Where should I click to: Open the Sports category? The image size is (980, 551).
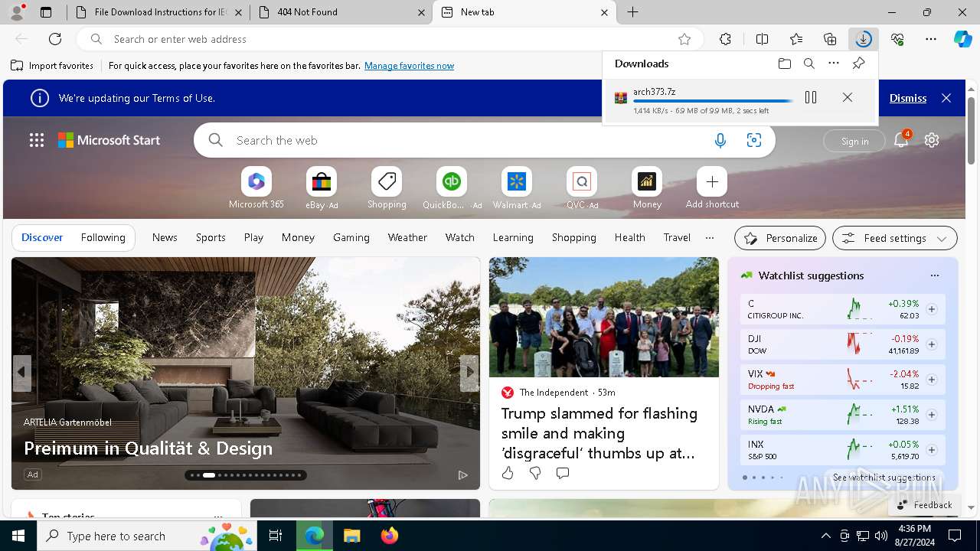tap(211, 237)
